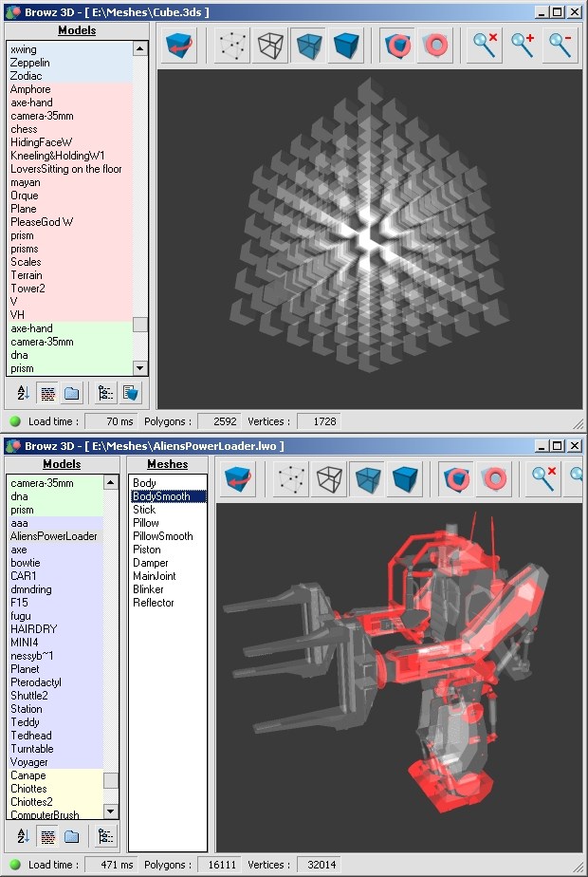Select Body mesh in Meshes list
Screen dimensions: 588x877
point(168,483)
